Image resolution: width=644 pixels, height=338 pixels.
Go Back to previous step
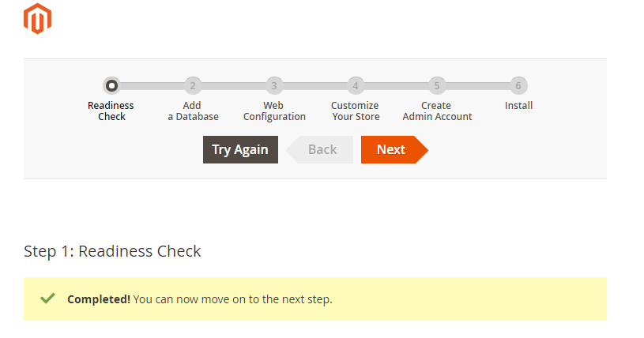322,149
